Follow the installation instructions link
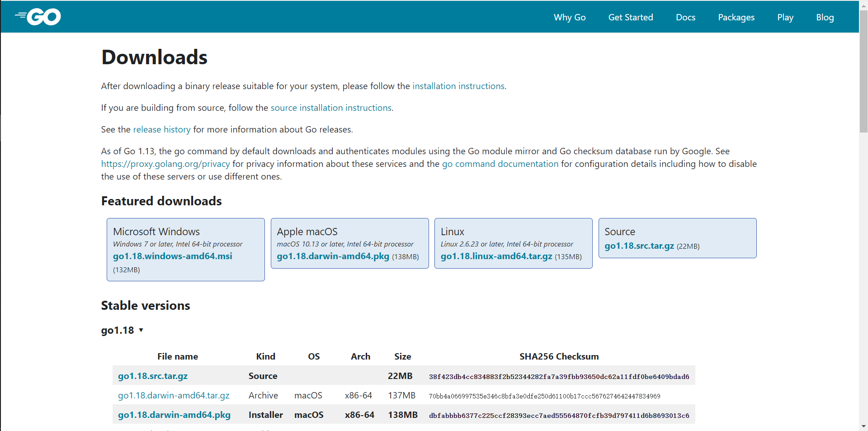868x431 pixels. click(458, 86)
